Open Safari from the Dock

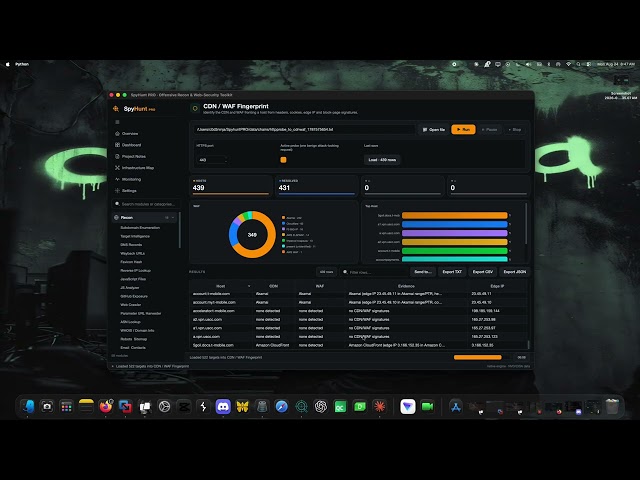click(282, 407)
